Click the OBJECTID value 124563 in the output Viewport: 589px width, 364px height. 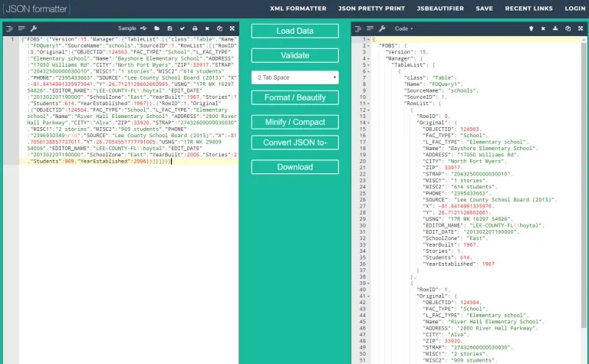pyautogui.click(x=470, y=129)
